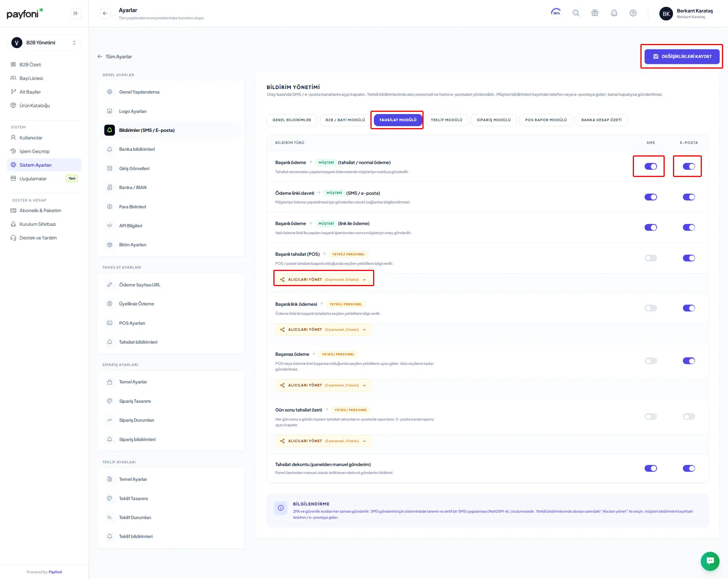Viewport: 728px width, 579px height.
Task: Switch to POS Rapor Modülü tab
Action: 546,120
